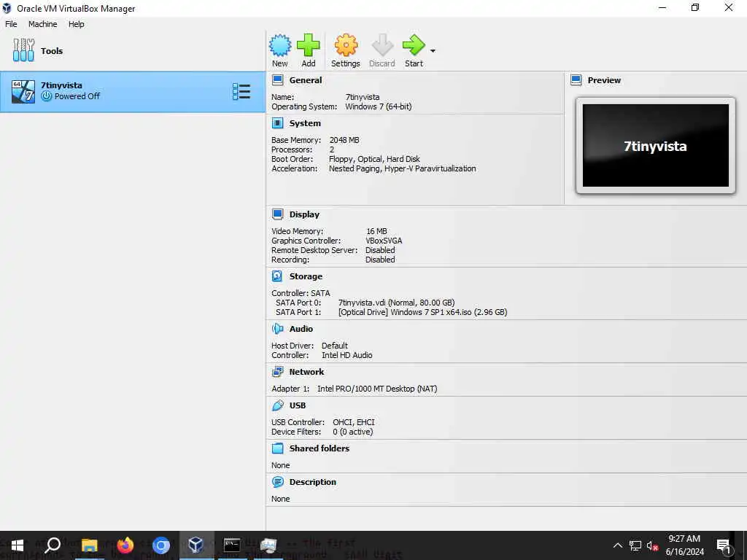This screenshot has height=560, width=747.
Task: Click the VBoxSVGA graphics controller value
Action: click(384, 241)
